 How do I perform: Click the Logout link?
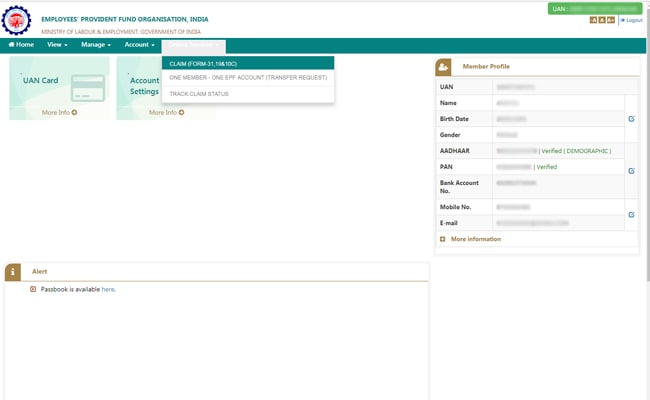[x=631, y=20]
